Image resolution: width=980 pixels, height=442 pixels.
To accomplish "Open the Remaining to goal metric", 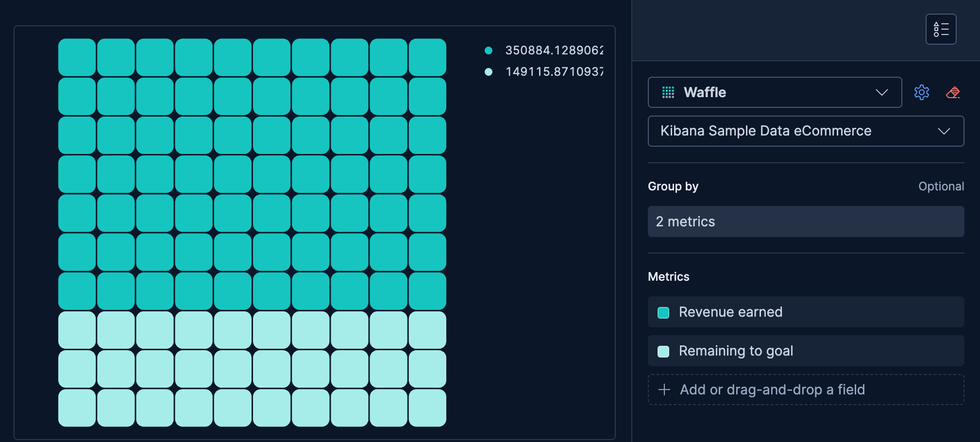I will point(736,351).
